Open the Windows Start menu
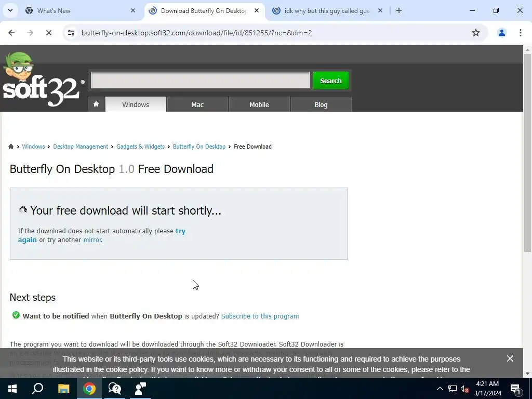 (12, 389)
